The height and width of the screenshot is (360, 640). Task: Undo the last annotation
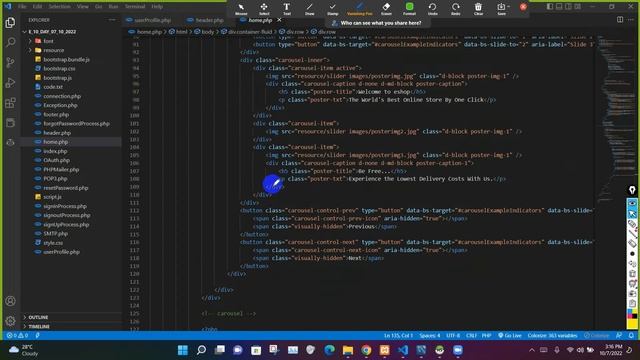click(433, 9)
